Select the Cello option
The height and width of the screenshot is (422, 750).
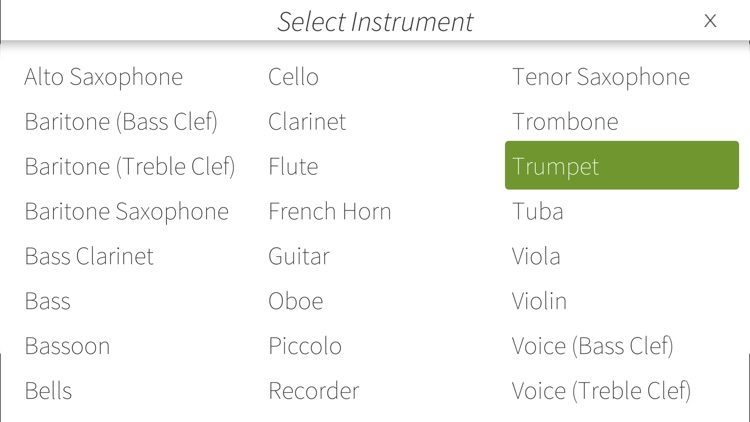(x=293, y=77)
